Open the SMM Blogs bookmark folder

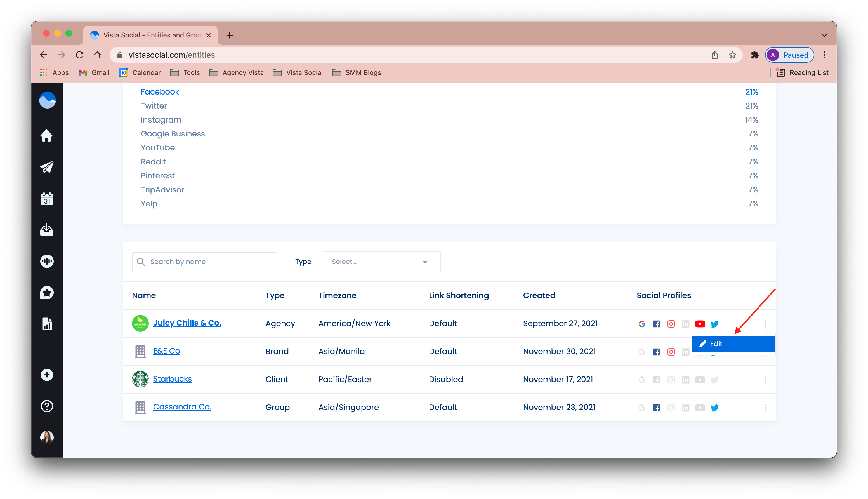357,73
